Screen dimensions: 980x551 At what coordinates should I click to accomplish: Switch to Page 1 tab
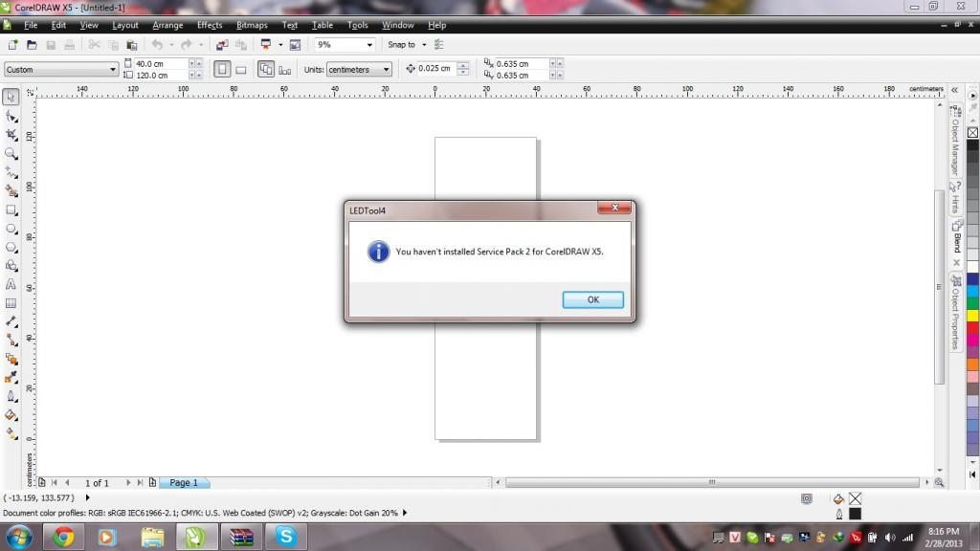184,483
